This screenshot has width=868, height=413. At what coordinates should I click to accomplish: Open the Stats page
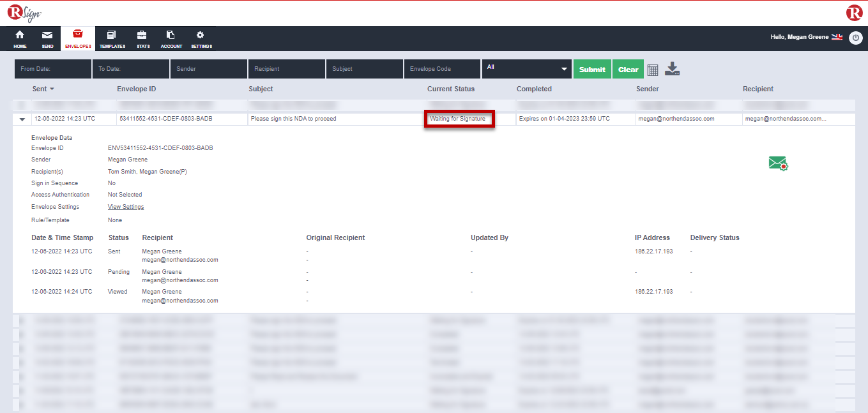(x=142, y=38)
